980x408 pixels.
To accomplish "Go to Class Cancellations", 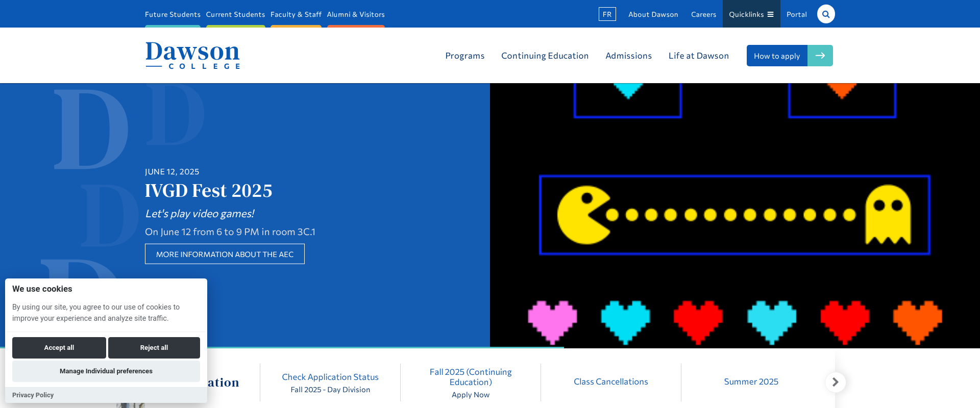I will coord(610,381).
